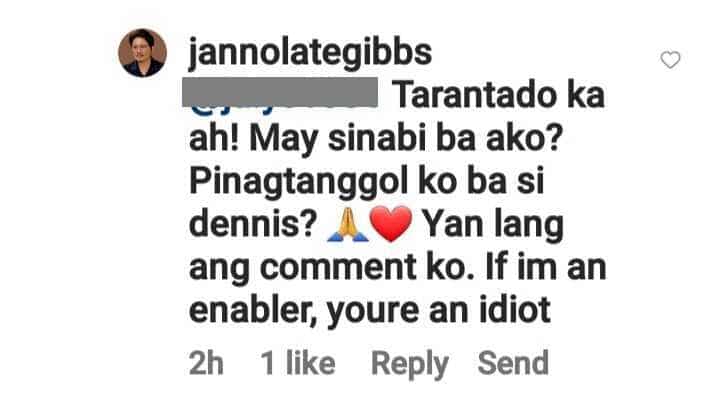Click the final line enabler, youre an idiot
Viewport: 720px width, 407px height.
370,311
